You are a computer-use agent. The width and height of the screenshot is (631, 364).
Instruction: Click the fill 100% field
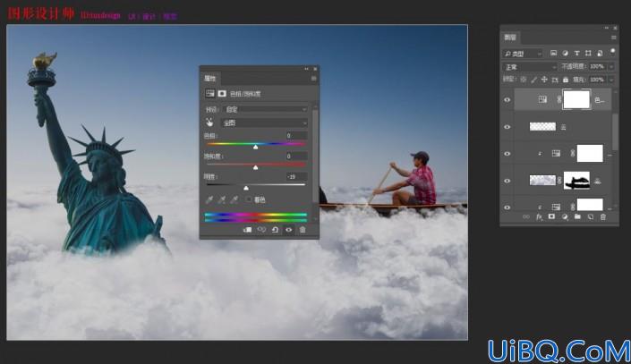597,80
